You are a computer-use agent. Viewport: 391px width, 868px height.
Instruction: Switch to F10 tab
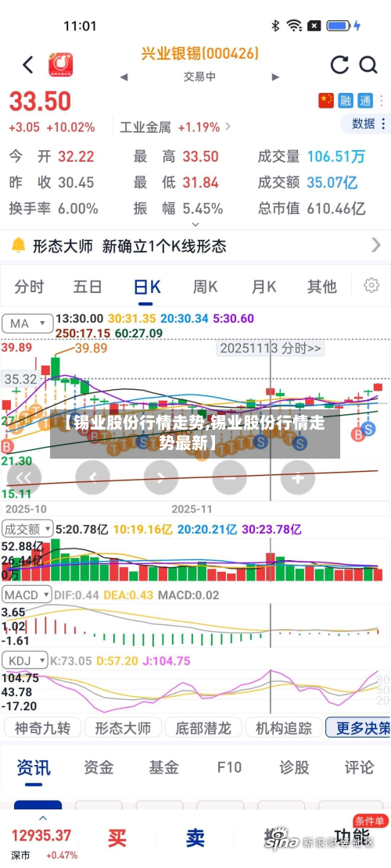[229, 767]
